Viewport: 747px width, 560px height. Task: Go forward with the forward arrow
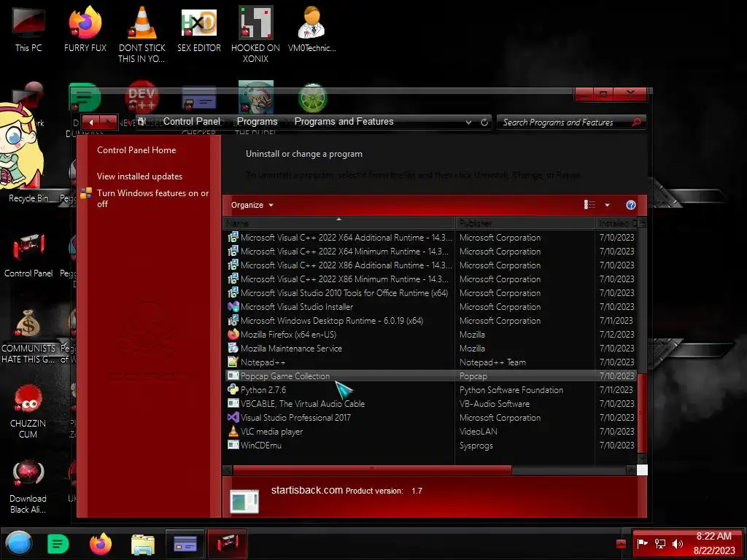tap(108, 122)
